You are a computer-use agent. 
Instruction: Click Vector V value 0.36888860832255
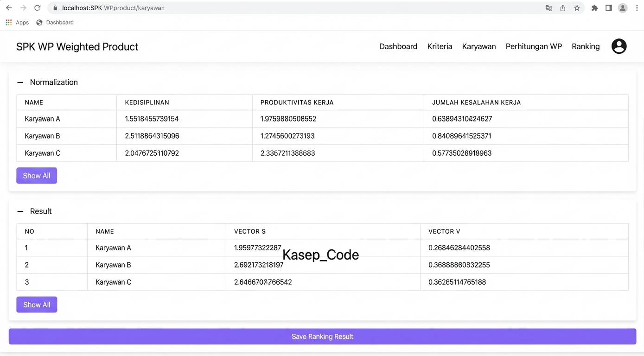click(459, 265)
